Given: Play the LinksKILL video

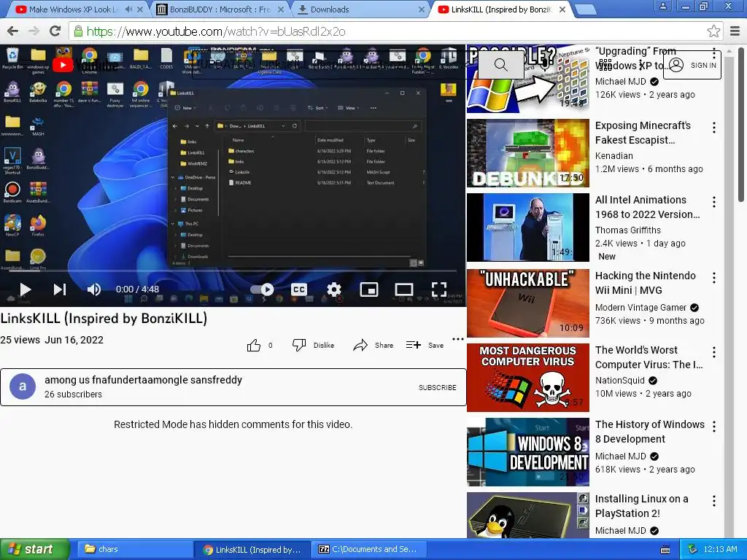Looking at the screenshot, I should (x=26, y=289).
